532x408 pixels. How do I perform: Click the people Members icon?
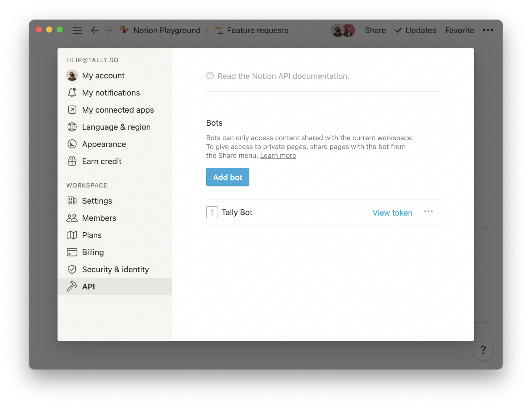pos(72,218)
